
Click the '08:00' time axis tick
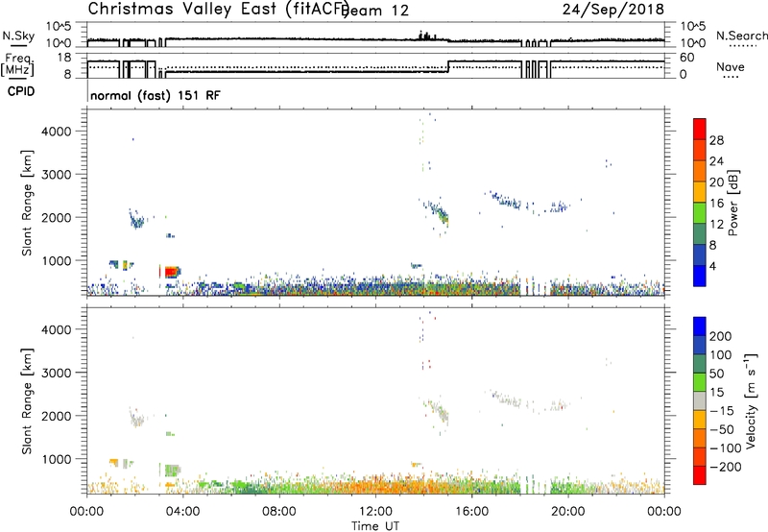pyautogui.click(x=279, y=512)
